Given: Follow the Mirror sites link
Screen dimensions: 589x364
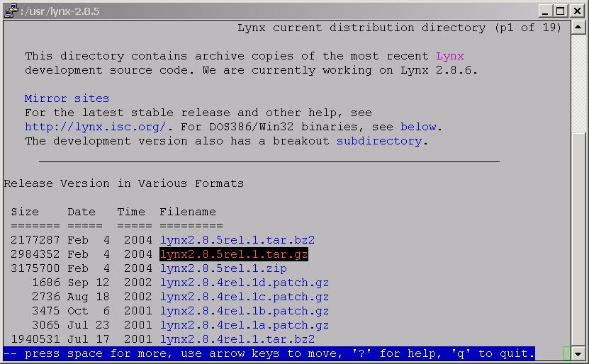Looking at the screenshot, I should pyautogui.click(x=67, y=98).
